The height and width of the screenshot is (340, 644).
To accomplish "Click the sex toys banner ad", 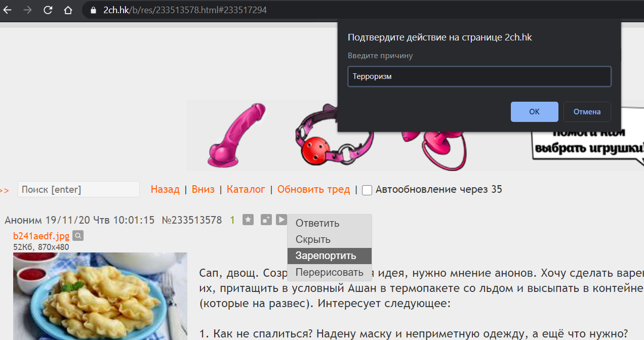I will (415, 136).
